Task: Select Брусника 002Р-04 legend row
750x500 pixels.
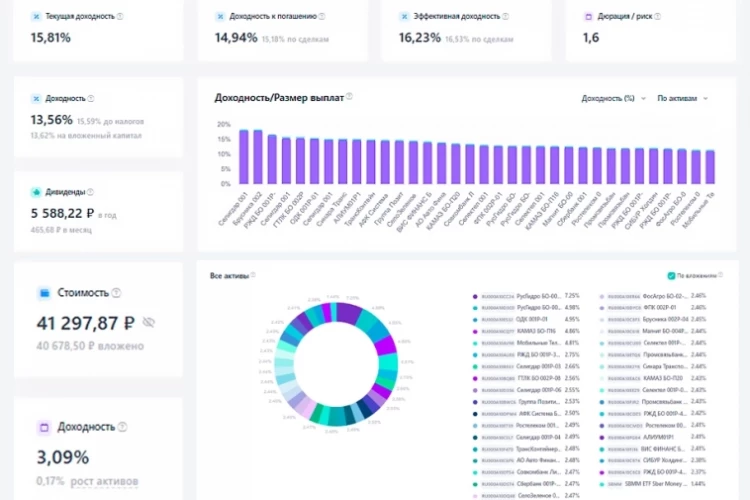Action: 653,320
